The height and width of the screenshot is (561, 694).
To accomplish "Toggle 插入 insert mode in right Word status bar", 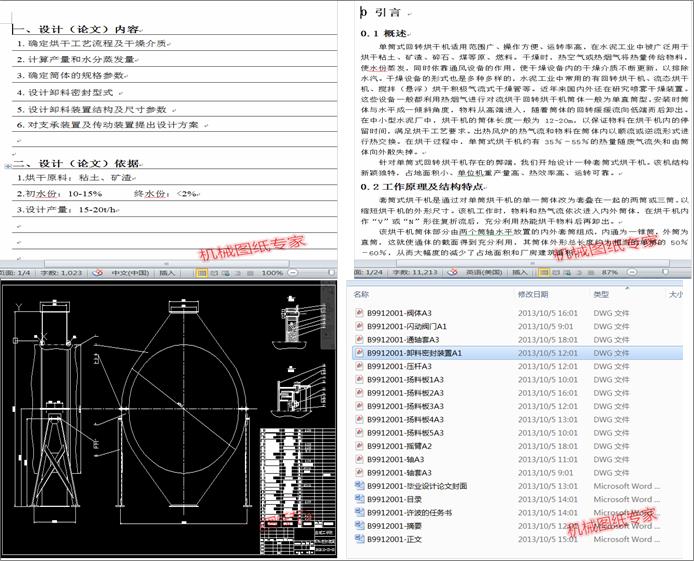I will [520, 272].
